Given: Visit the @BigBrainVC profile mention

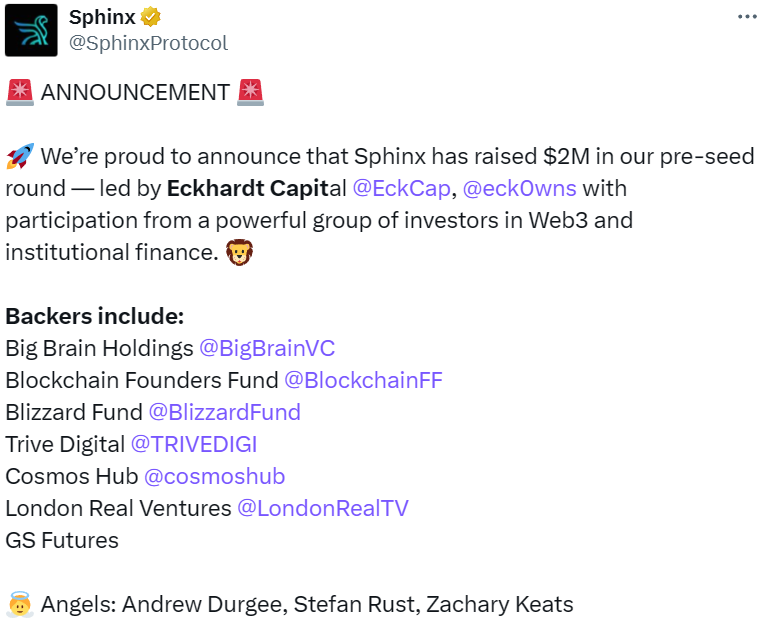Looking at the screenshot, I should coord(267,348).
